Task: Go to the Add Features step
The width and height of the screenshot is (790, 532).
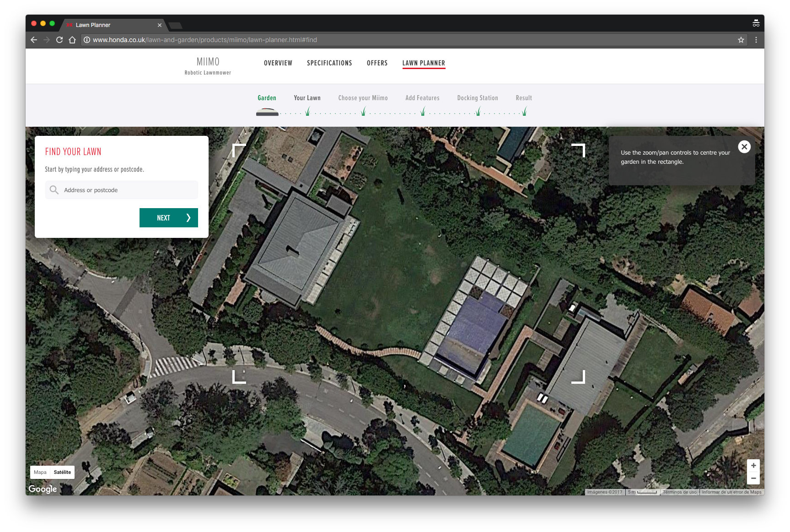Action: pyautogui.click(x=422, y=98)
